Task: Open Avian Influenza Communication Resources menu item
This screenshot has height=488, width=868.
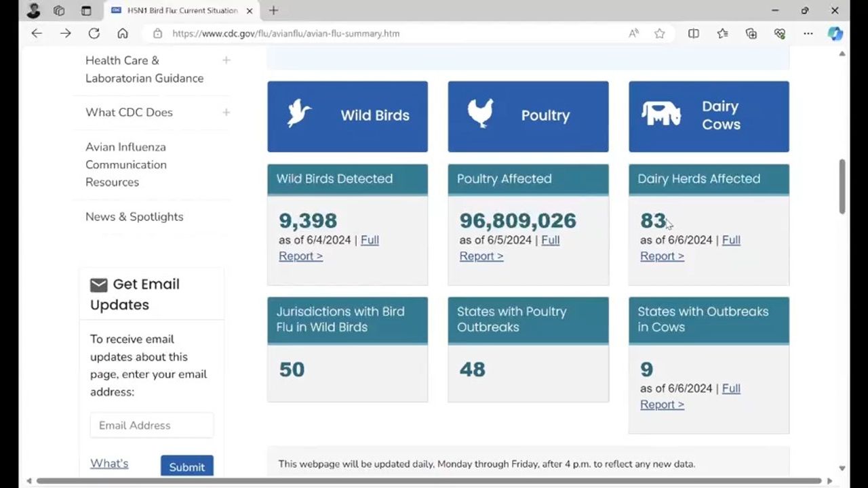Action: pos(125,165)
